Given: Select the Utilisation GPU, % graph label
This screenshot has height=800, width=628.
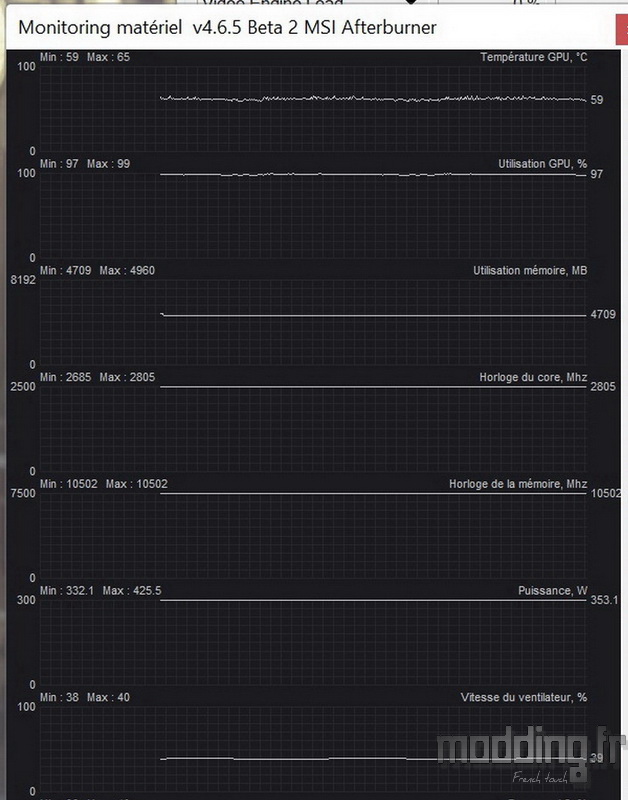Looking at the screenshot, I should (x=542, y=164).
